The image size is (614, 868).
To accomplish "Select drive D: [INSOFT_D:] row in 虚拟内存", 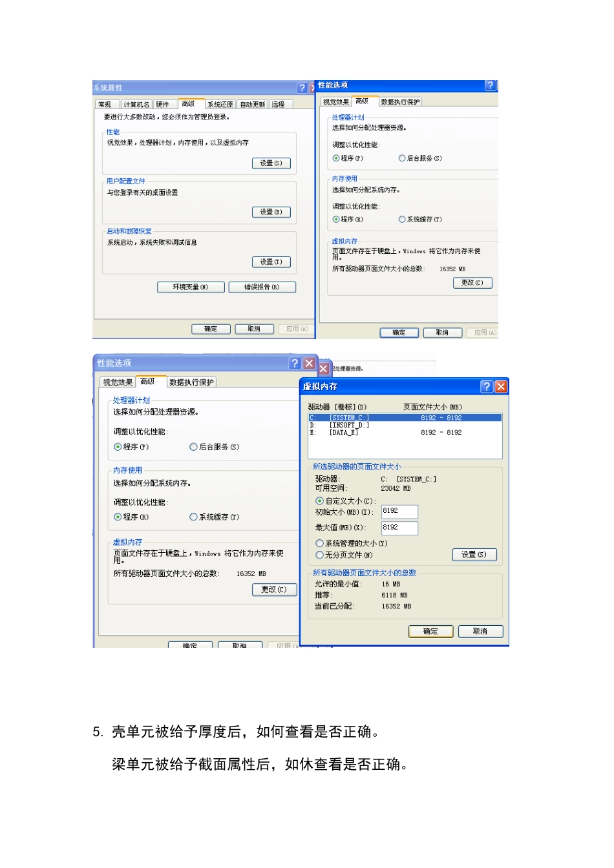I will (405, 425).
